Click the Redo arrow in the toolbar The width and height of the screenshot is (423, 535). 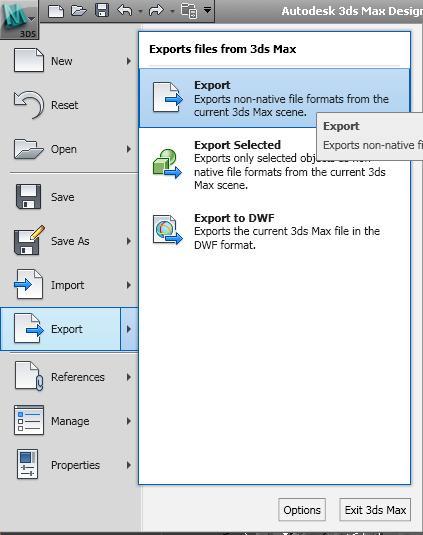tap(157, 11)
